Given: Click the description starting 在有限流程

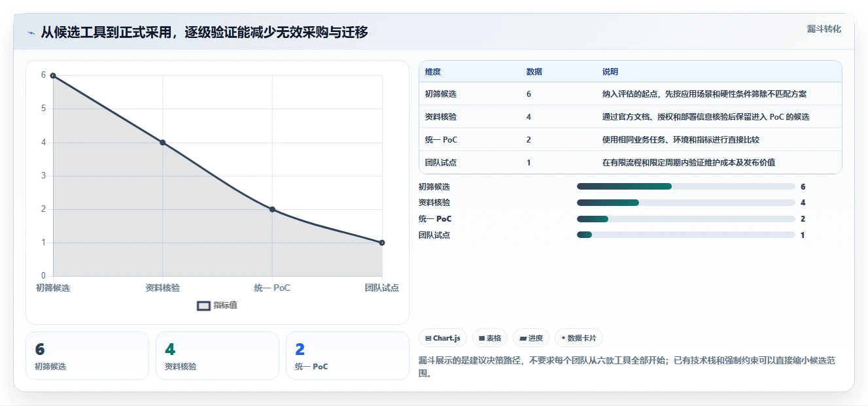Looking at the screenshot, I should click(689, 163).
